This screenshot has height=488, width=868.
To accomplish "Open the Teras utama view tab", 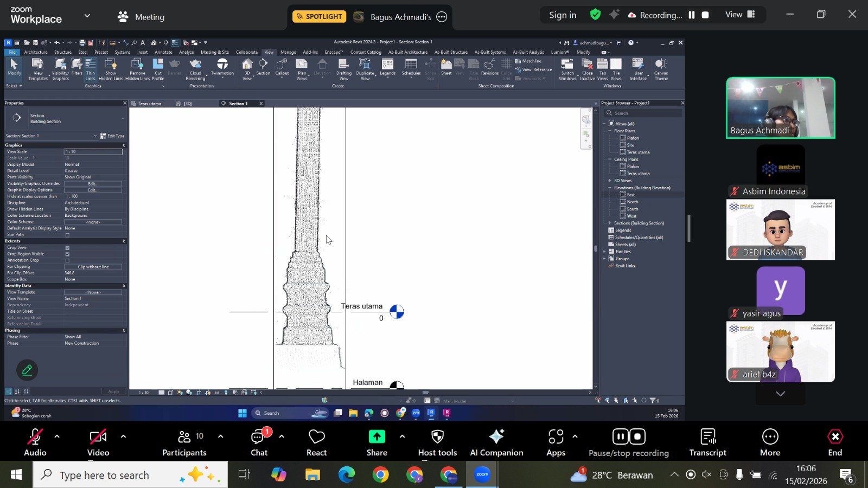I will coord(150,104).
